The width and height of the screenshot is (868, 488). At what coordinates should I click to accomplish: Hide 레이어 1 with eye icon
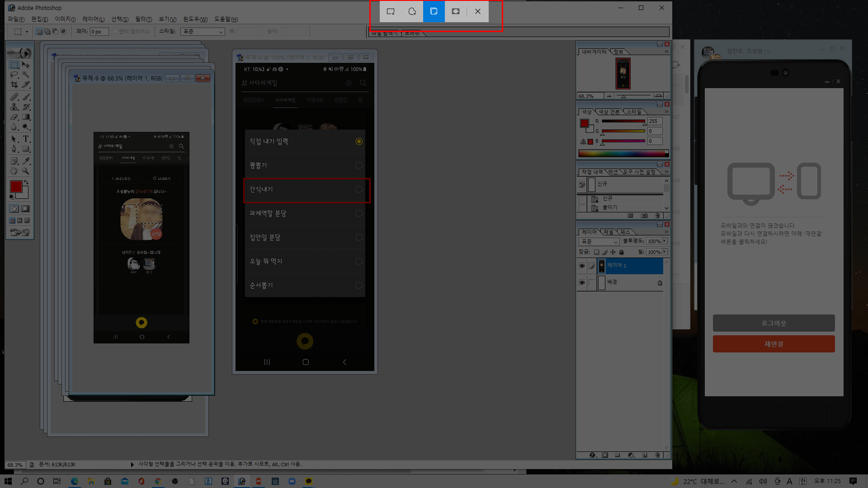click(x=582, y=266)
